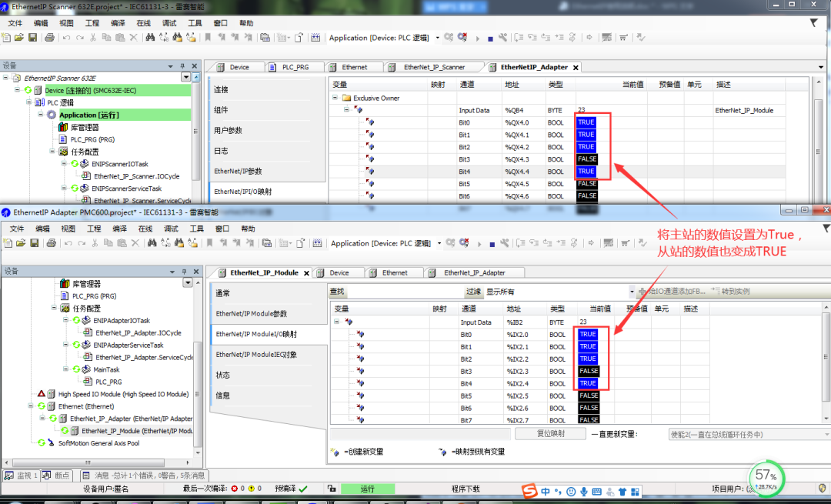Click the Sogou input method S icon
The height and width of the screenshot is (504, 831).
click(x=529, y=491)
